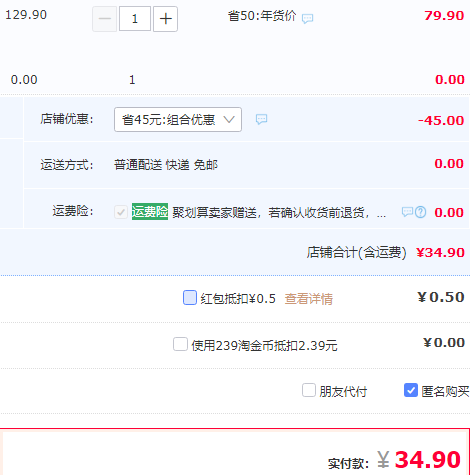Screen dimensions: 474x475
Task: Click the chevron arrow in store discount dropdown
Action: [229, 119]
